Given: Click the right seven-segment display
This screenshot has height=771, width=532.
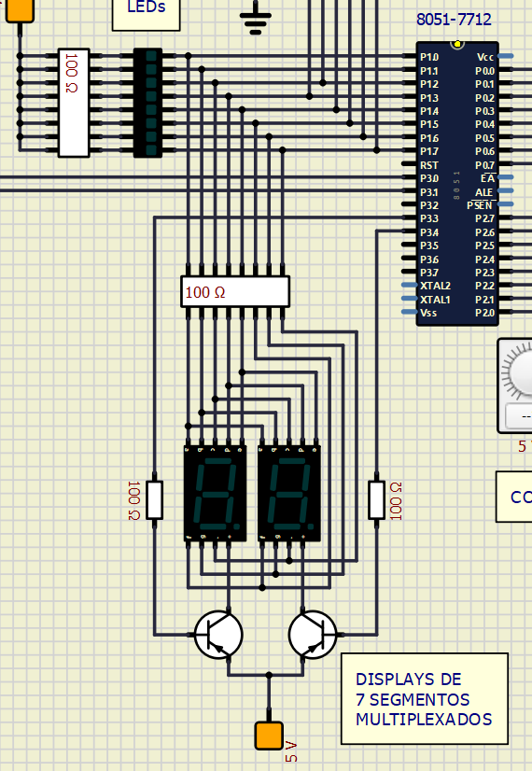Looking at the screenshot, I should pos(289,493).
